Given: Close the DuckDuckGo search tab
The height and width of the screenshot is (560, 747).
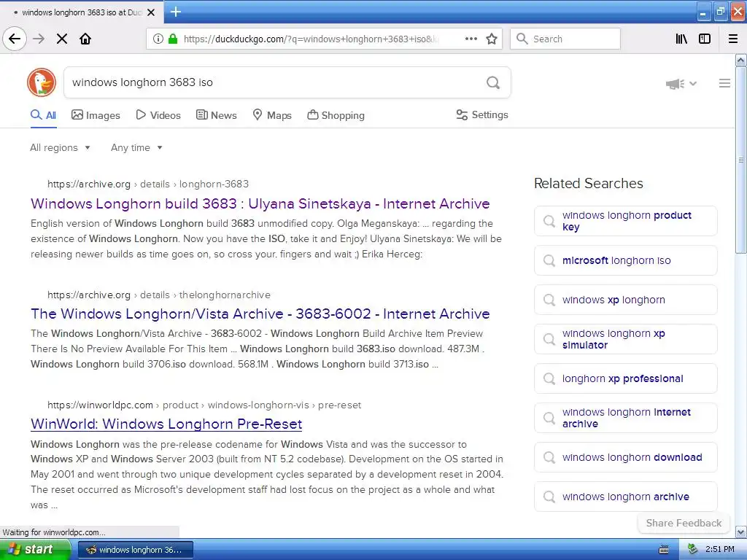Looking at the screenshot, I should 151,12.
